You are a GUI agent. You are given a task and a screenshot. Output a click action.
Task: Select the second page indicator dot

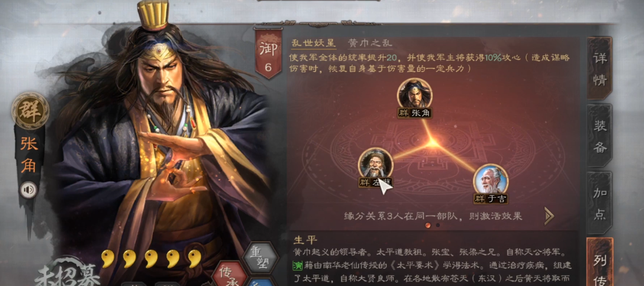click(x=438, y=225)
